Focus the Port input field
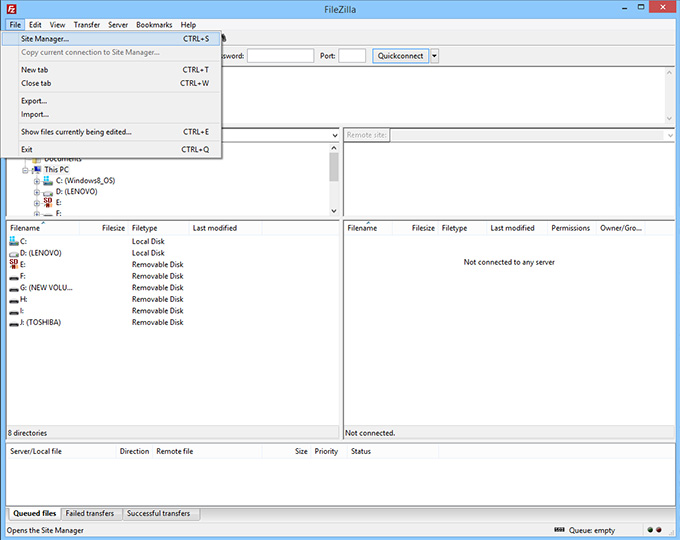 [x=352, y=56]
